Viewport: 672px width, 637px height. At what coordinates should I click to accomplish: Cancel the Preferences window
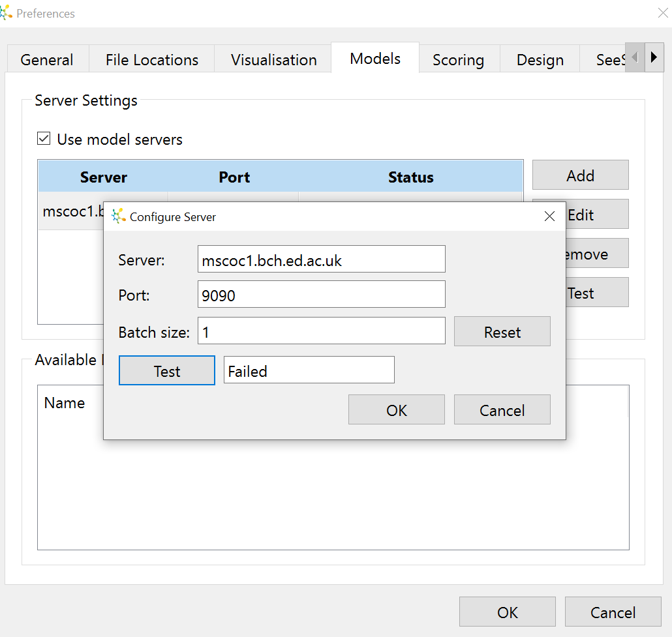(612, 612)
